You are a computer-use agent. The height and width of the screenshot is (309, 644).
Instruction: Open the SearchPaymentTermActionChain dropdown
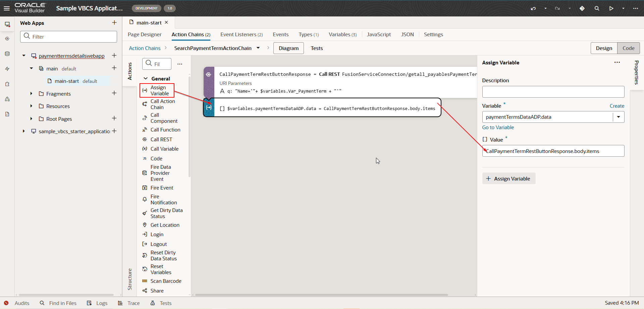258,48
